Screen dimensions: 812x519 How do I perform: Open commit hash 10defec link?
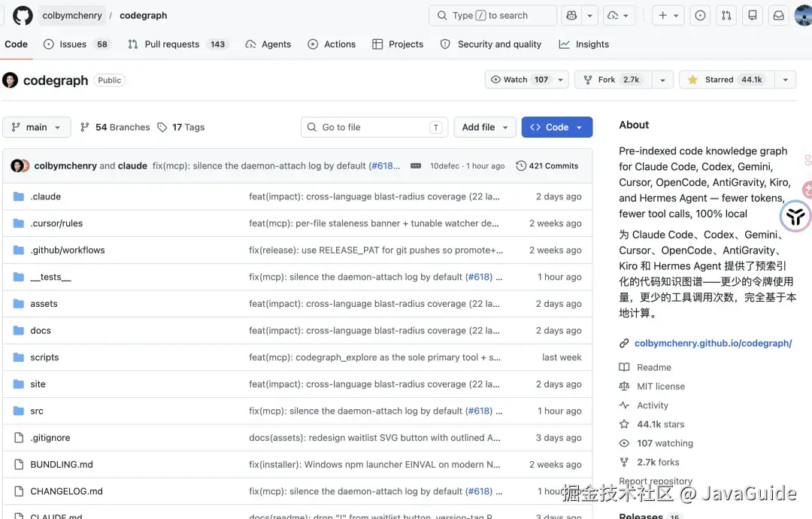click(444, 166)
